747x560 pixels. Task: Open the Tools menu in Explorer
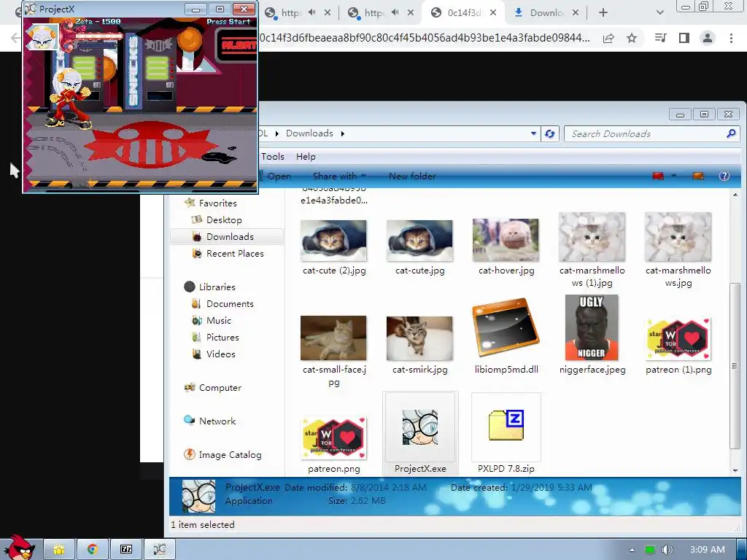(x=273, y=157)
